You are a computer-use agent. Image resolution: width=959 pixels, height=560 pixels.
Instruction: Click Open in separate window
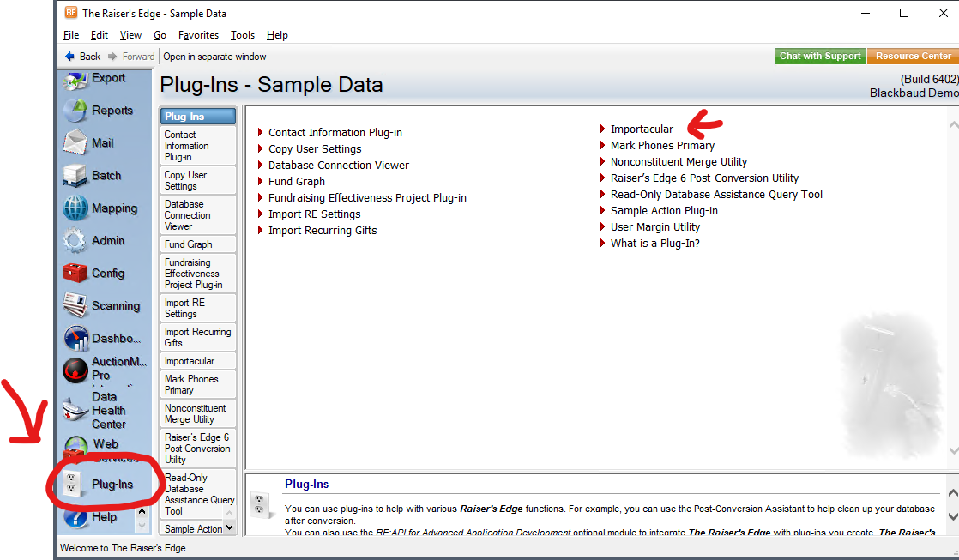coord(214,57)
